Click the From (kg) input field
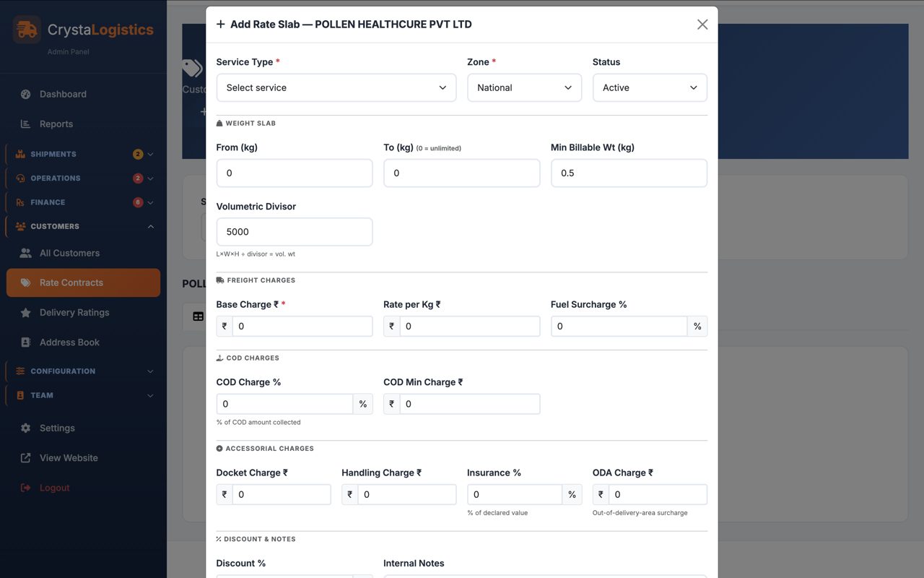Screen dimensions: 924x578 tap(295, 173)
